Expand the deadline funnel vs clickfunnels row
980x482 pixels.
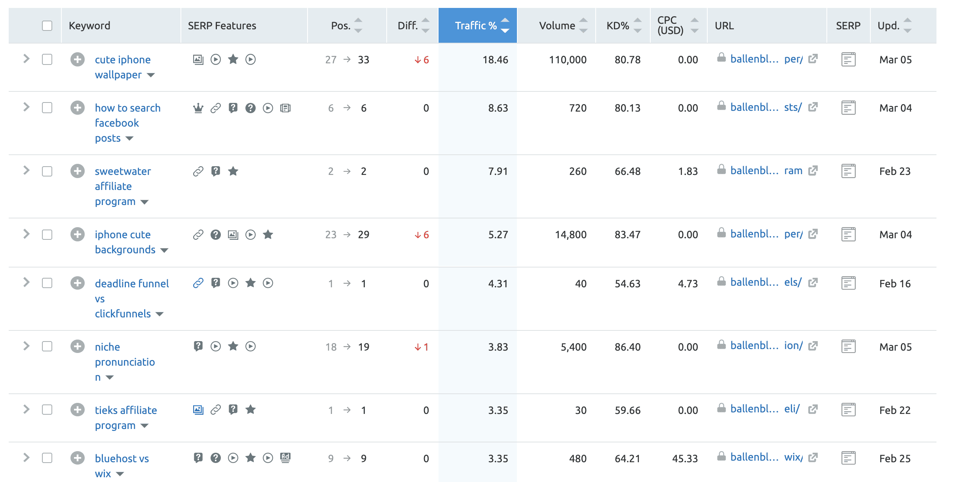(27, 282)
